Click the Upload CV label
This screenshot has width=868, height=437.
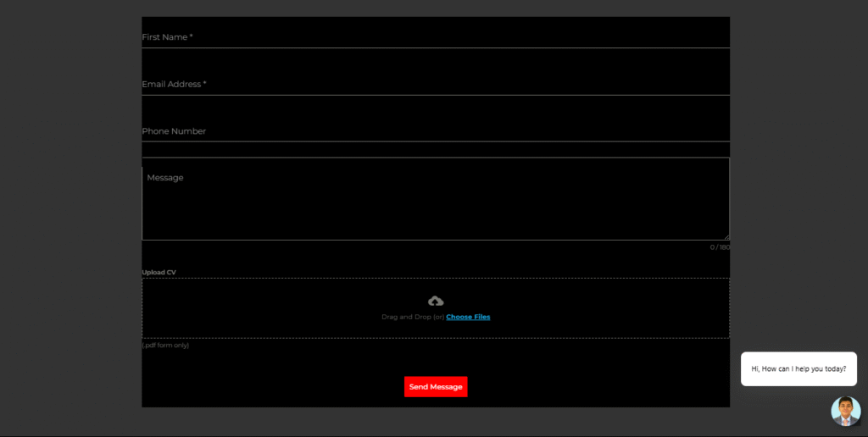pyautogui.click(x=159, y=273)
